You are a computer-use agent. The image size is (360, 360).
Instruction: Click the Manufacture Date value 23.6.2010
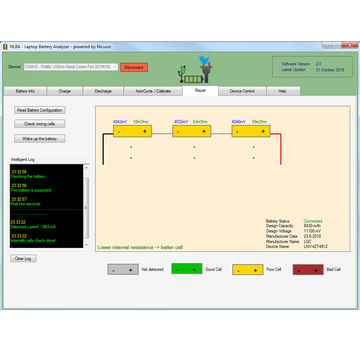pyautogui.click(x=312, y=236)
